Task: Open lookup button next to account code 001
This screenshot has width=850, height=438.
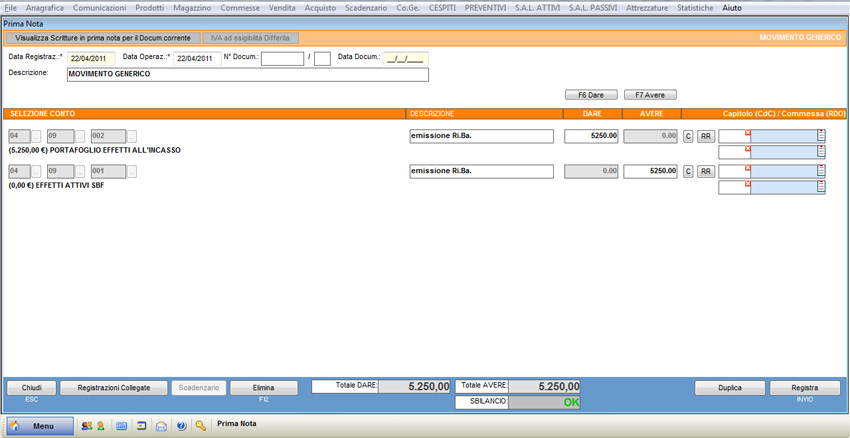Action: (132, 172)
